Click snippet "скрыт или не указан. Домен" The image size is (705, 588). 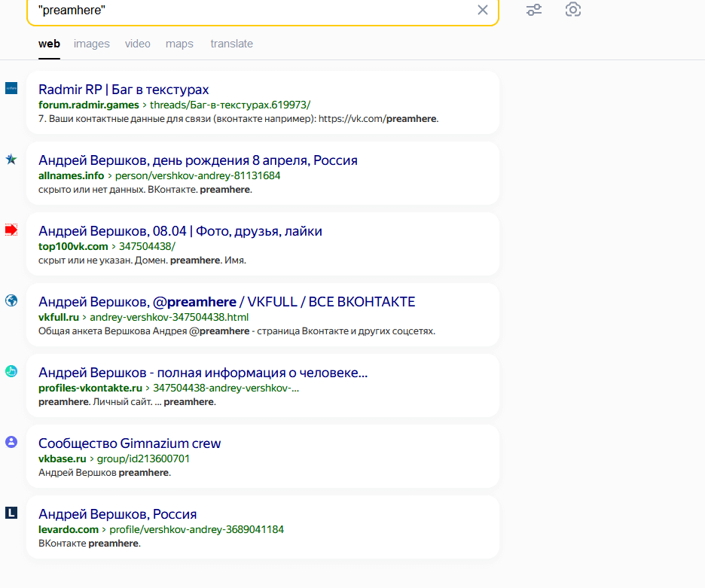click(x=103, y=260)
